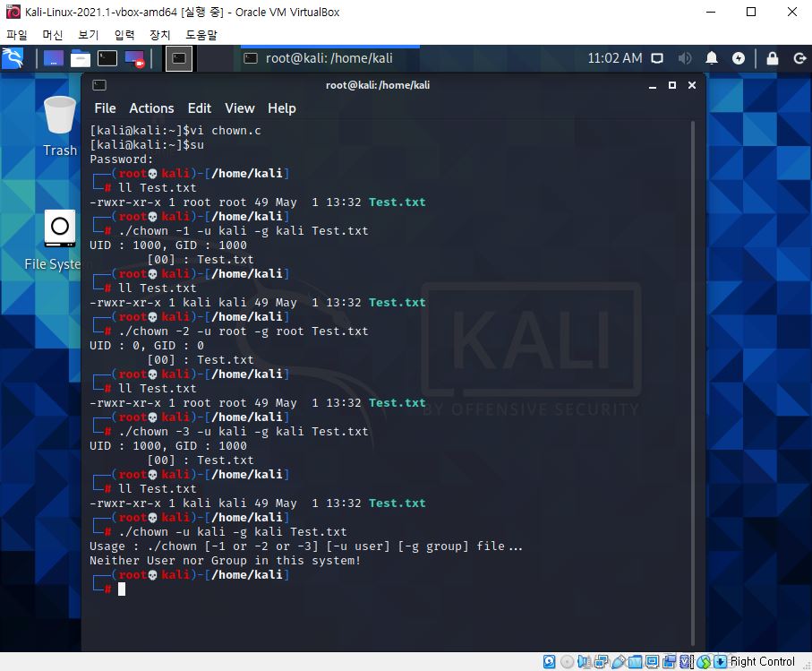Click the power manager lightning icon

[739, 58]
